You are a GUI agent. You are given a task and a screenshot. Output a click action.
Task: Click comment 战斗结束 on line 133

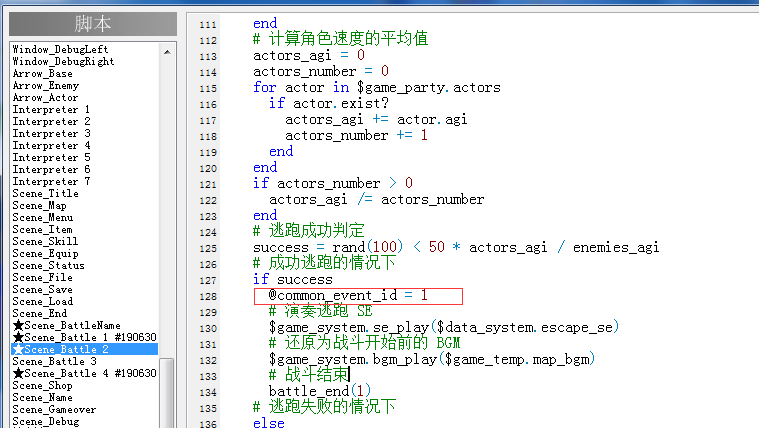click(309, 375)
